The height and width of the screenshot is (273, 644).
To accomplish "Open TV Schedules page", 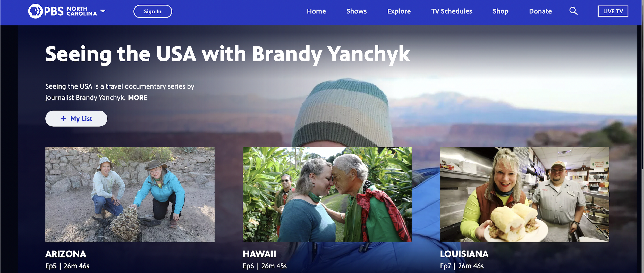I will click(x=452, y=11).
